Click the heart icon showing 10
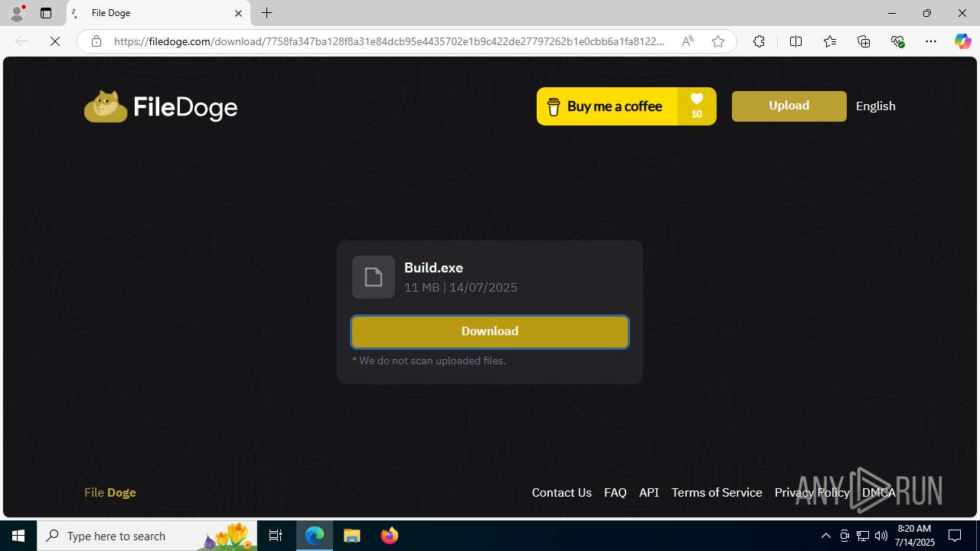This screenshot has width=980, height=551. click(x=697, y=106)
